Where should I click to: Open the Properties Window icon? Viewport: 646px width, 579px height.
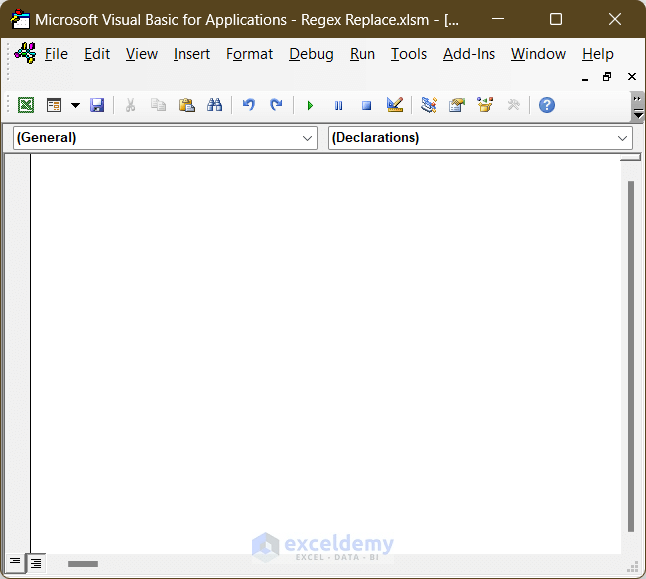point(457,105)
